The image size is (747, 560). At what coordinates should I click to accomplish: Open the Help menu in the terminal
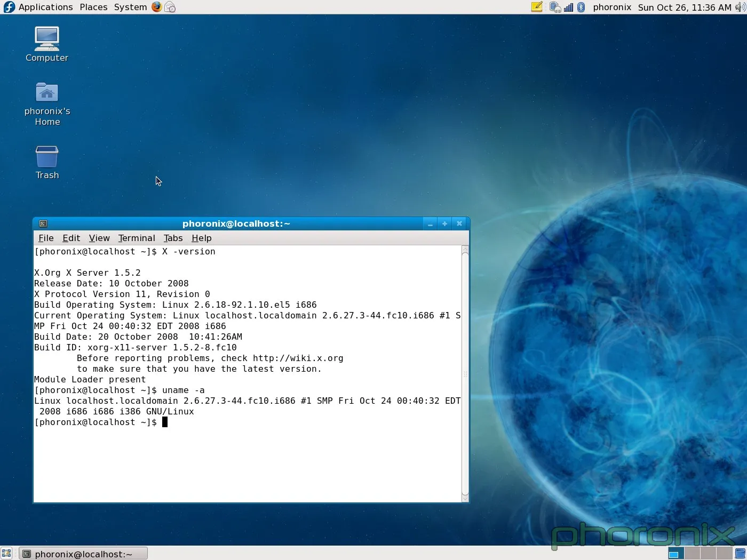pyautogui.click(x=202, y=238)
